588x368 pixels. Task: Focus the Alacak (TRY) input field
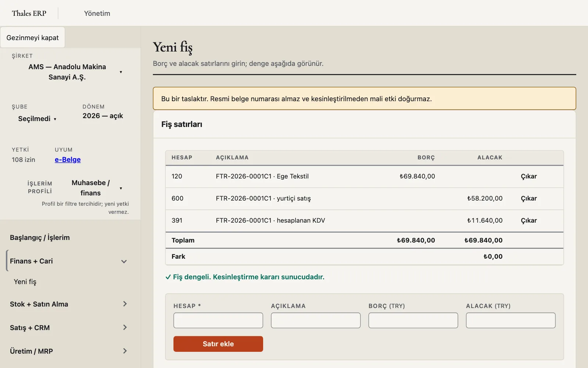(x=511, y=320)
